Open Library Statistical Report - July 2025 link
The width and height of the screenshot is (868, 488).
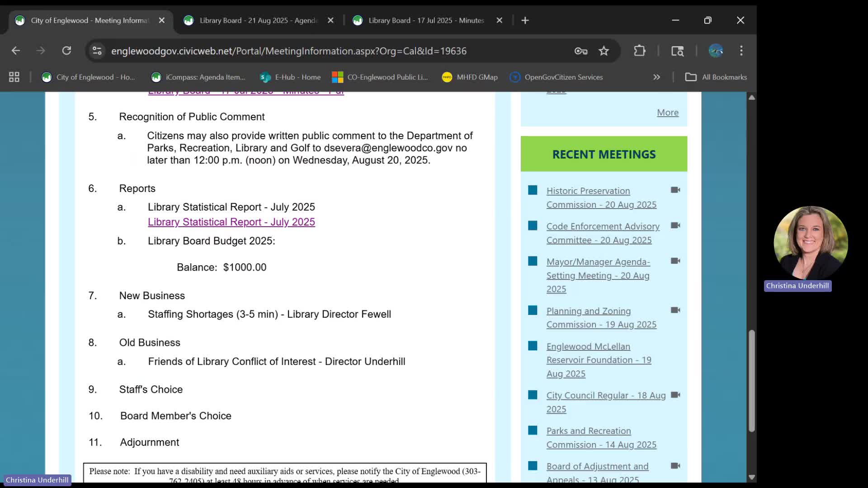[x=231, y=222]
